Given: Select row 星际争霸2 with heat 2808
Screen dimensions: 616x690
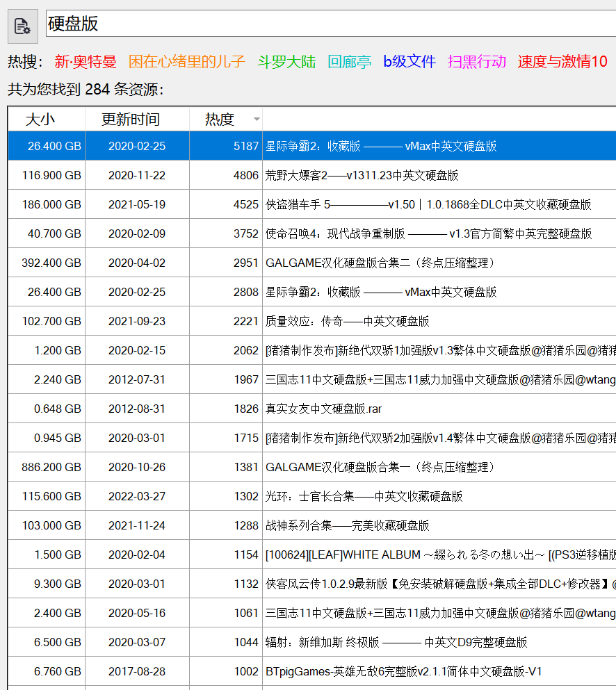Looking at the screenshot, I should point(311,292).
